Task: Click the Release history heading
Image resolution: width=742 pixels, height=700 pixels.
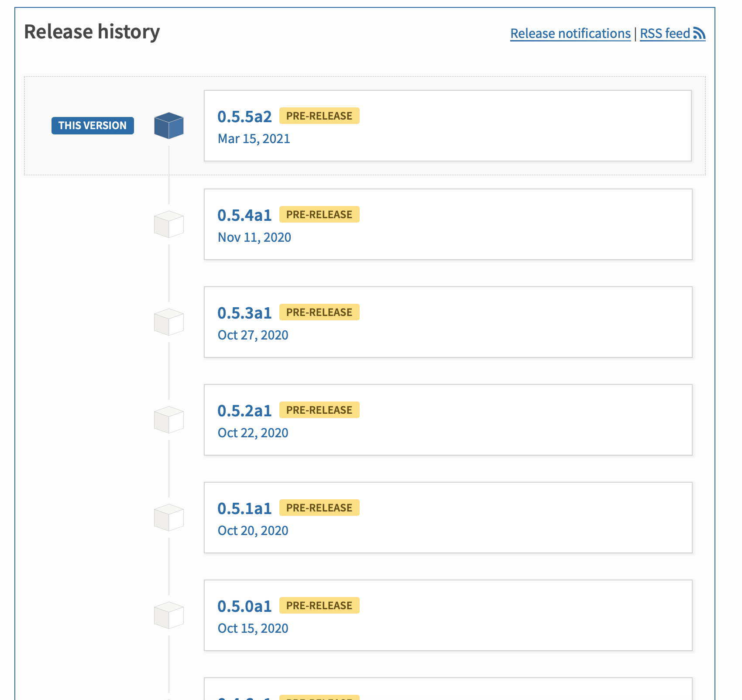Action: tap(92, 31)
